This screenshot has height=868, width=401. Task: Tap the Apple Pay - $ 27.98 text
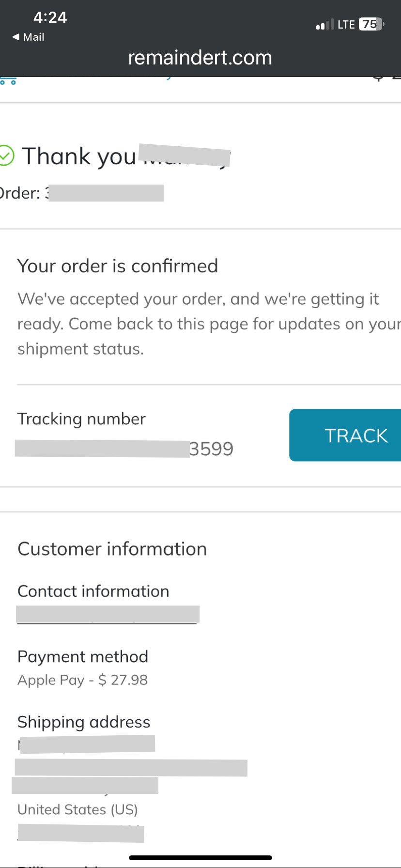click(x=82, y=680)
